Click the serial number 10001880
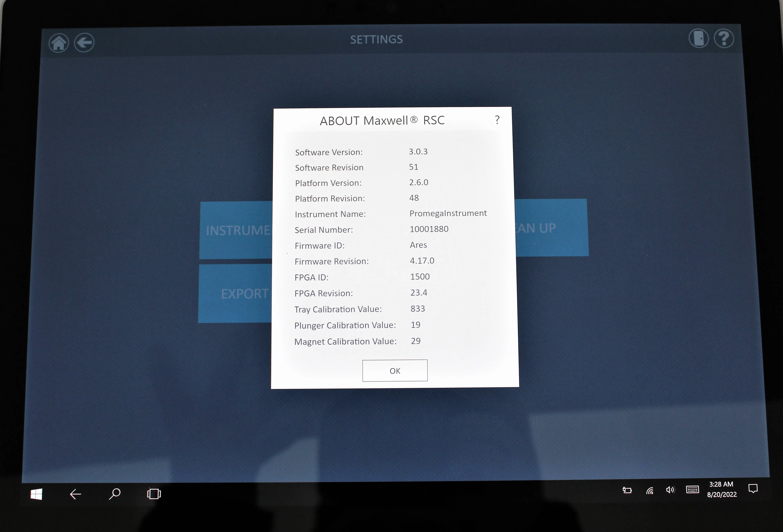Image resolution: width=783 pixels, height=532 pixels. 429,229
